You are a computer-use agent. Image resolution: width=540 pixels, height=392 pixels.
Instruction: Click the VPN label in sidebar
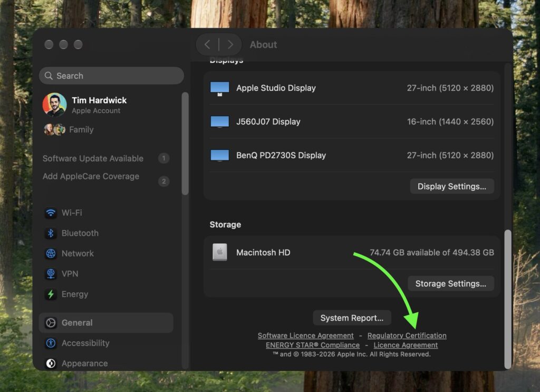pos(70,274)
